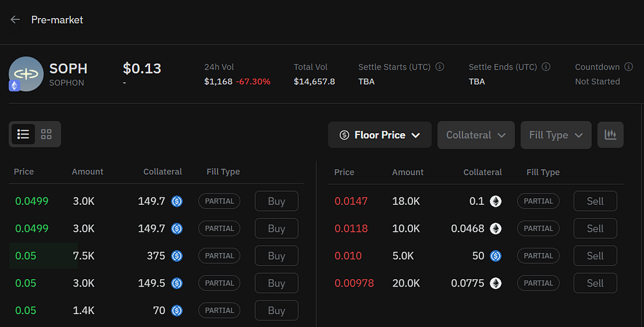Open the Fill Type filter dropdown
644x327 pixels.
click(556, 135)
